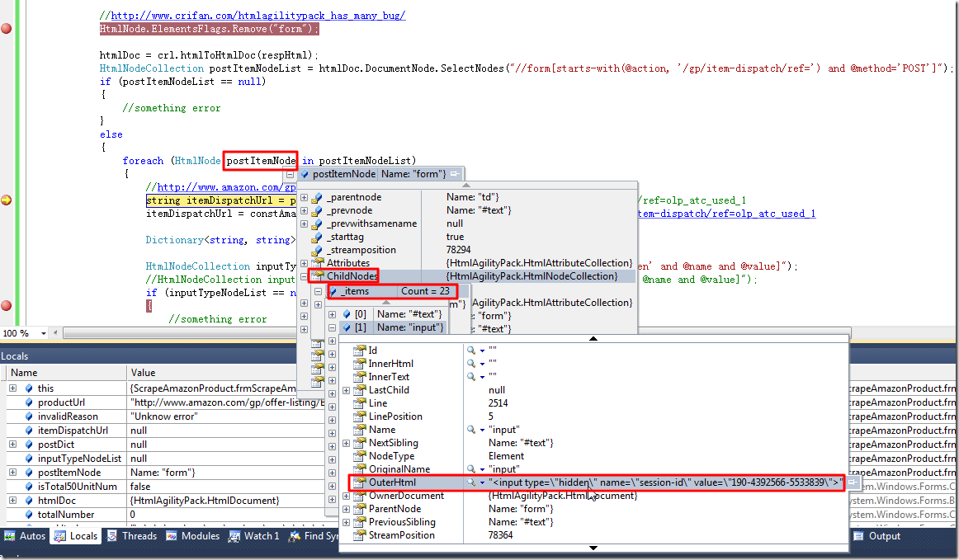Image resolution: width=959 pixels, height=560 pixels.
Task: Open the 100 % zoom dropdown
Action: [44, 333]
